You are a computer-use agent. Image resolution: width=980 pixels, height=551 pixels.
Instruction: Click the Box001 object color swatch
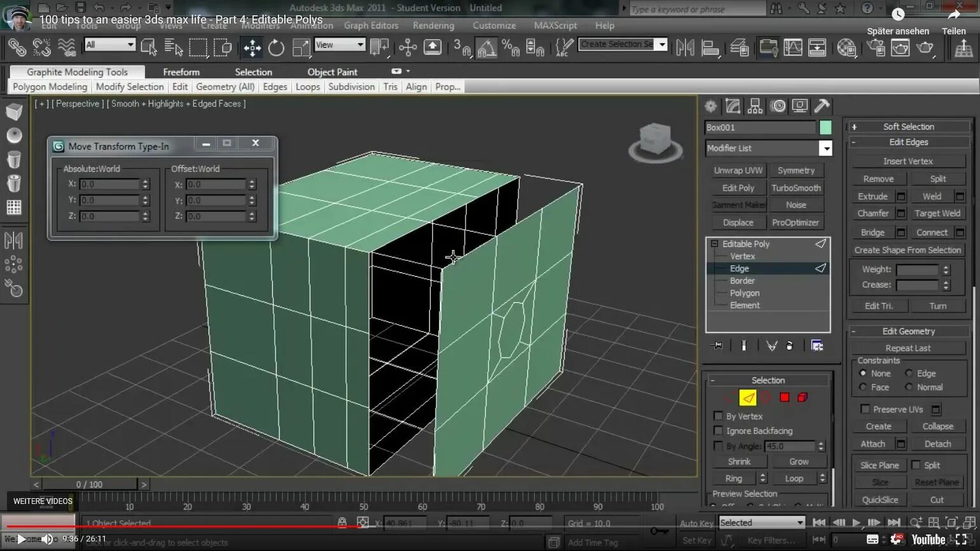(x=825, y=127)
